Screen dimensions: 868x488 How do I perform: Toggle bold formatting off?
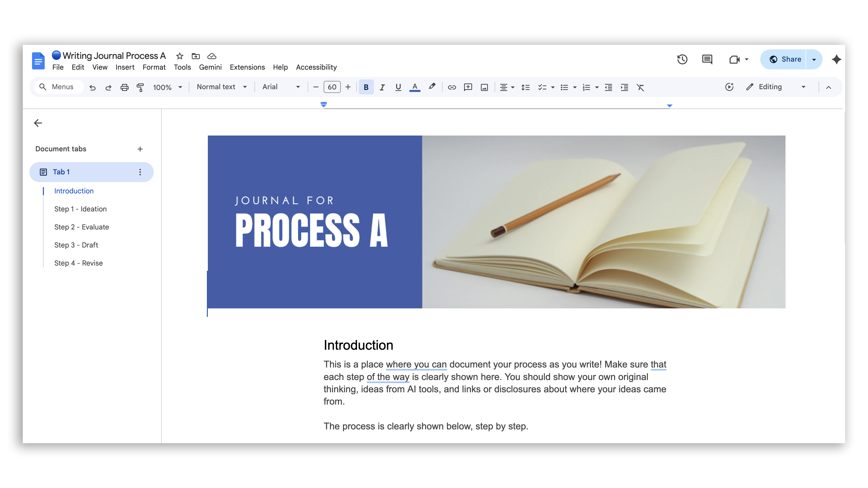(x=366, y=87)
